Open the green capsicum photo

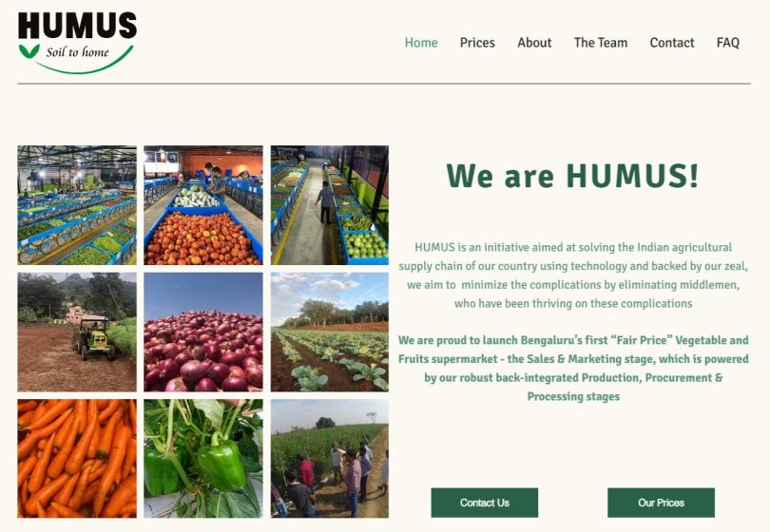click(203, 459)
